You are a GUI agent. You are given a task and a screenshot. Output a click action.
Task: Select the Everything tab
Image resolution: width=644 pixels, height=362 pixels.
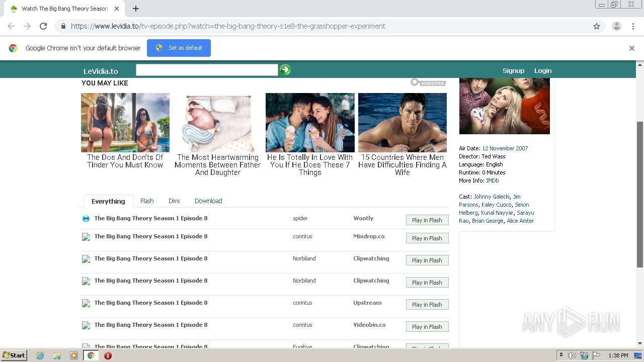108,201
